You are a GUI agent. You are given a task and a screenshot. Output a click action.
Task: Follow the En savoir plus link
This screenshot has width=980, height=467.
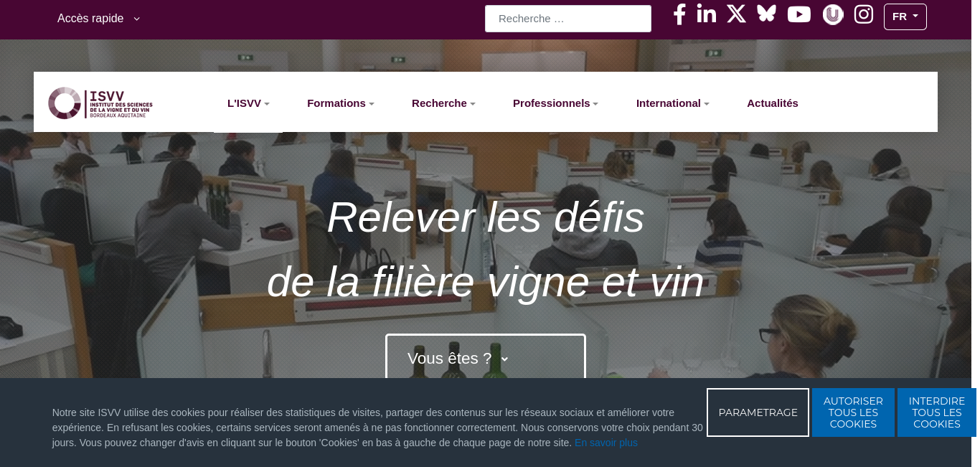point(606,443)
